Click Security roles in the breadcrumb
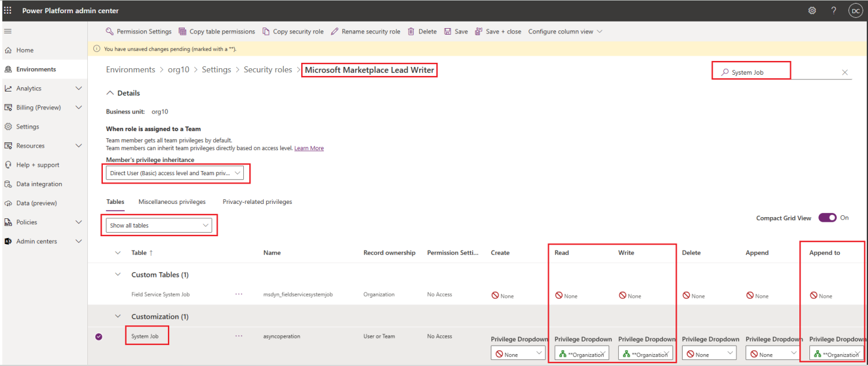 (267, 70)
